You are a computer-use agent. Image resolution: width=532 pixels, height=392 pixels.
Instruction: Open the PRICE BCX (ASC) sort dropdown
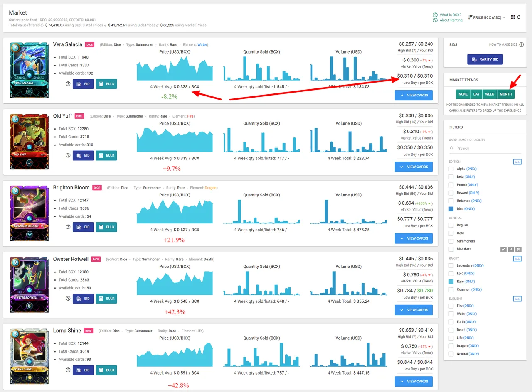click(487, 17)
